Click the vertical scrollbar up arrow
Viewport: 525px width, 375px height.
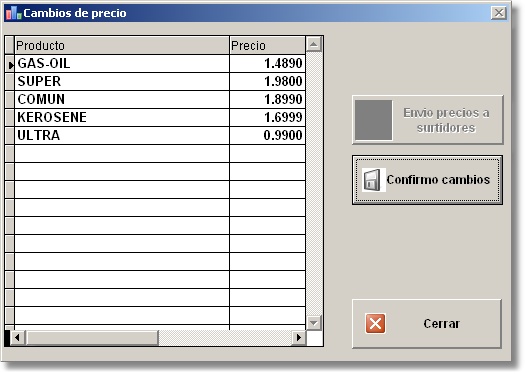(x=314, y=44)
